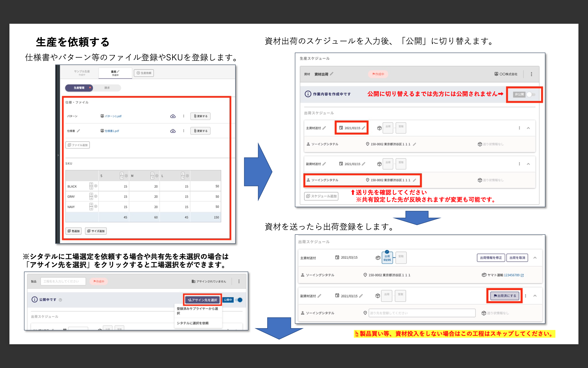
Task: Open tracking number 123456789 link
Action: coord(511,275)
